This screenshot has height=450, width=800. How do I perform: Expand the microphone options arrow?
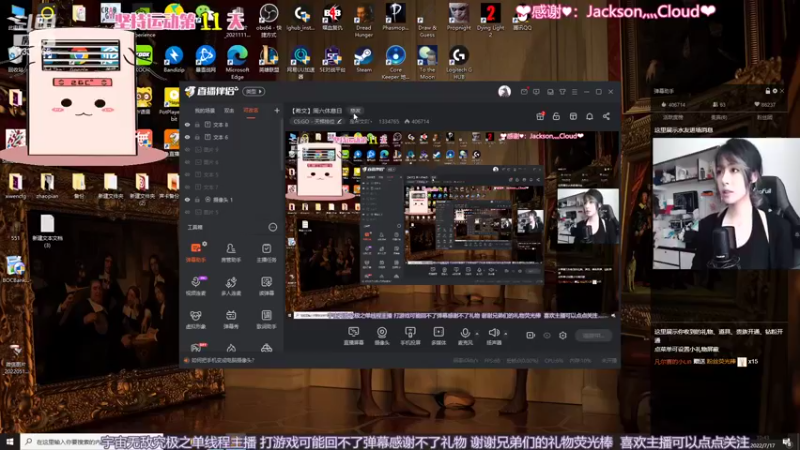coord(477,334)
